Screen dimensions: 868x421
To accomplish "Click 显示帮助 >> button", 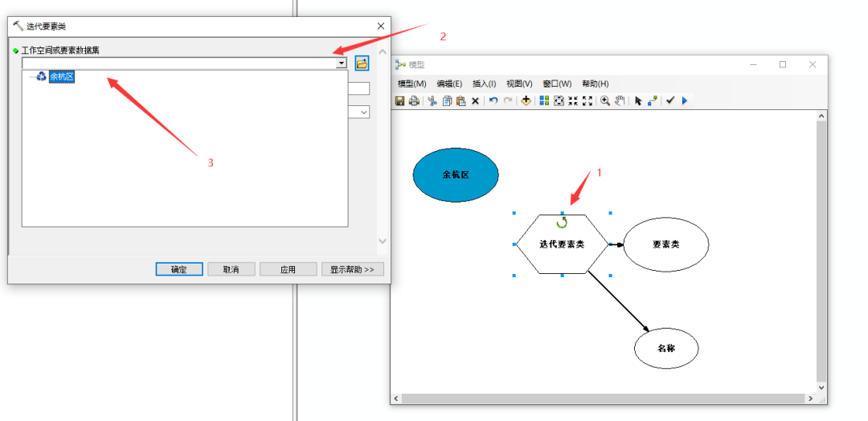I will (353, 269).
